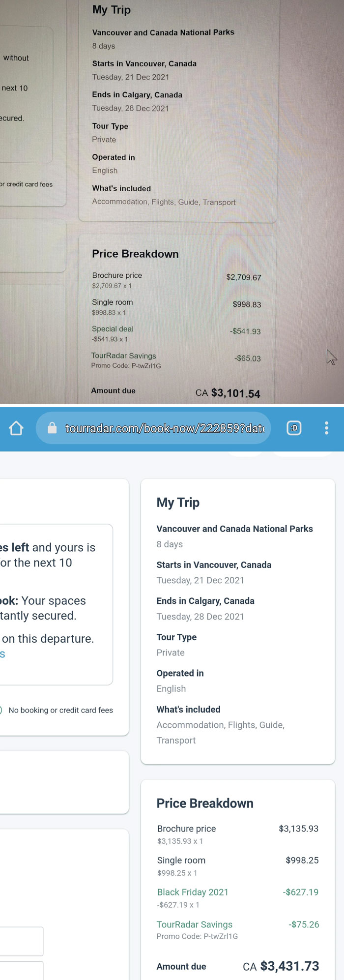Click the CA $3,431.73 amount due
The width and height of the screenshot is (344, 980).
281,966
